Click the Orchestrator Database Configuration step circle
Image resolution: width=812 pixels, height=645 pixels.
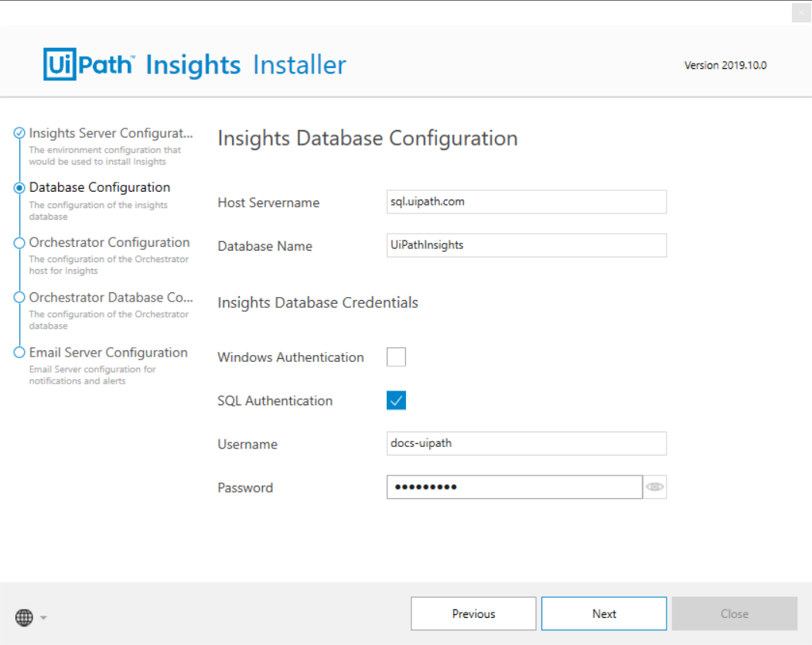19,298
